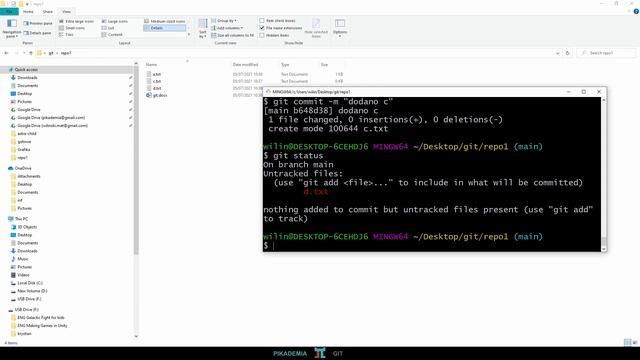The height and width of the screenshot is (360, 640).
Task: Click Hide selected items button
Action: pyautogui.click(x=316, y=28)
